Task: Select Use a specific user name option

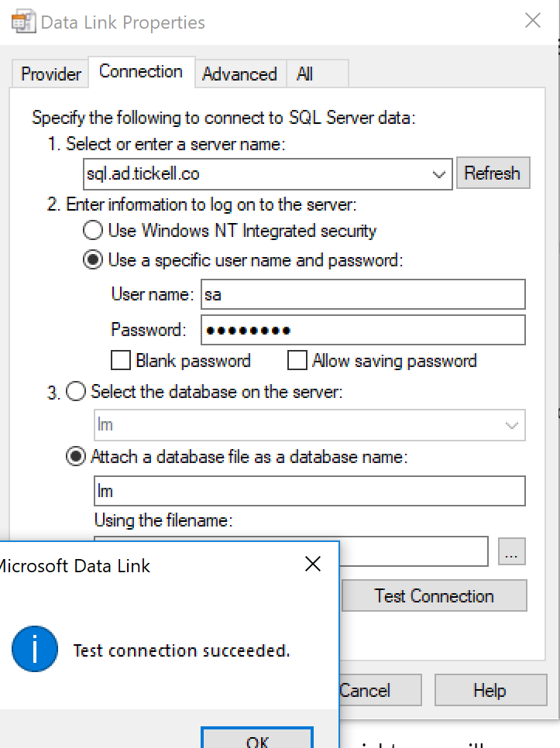Action: pyautogui.click(x=93, y=260)
